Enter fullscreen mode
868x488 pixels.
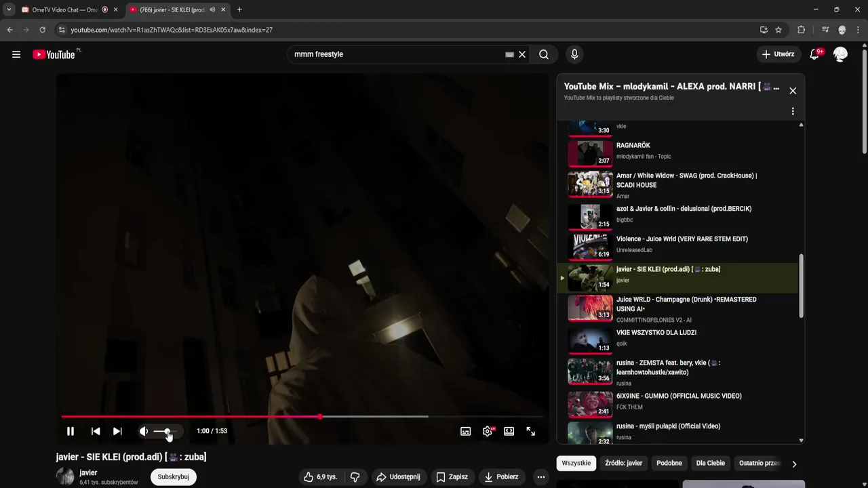tap(531, 431)
